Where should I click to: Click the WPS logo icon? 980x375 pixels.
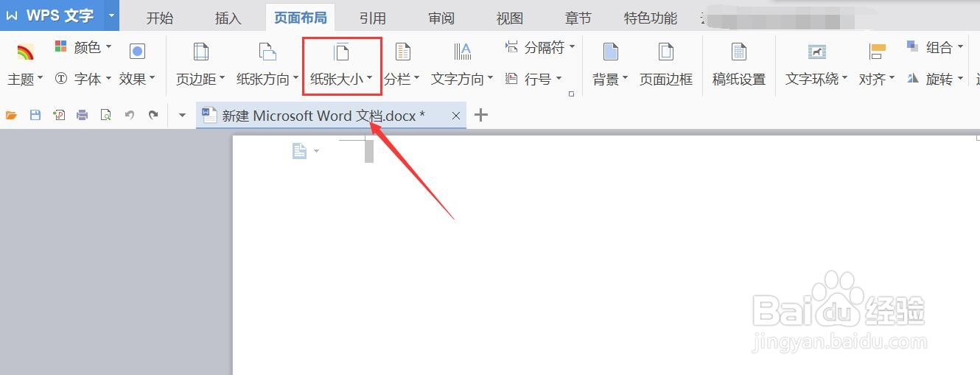coord(12,15)
